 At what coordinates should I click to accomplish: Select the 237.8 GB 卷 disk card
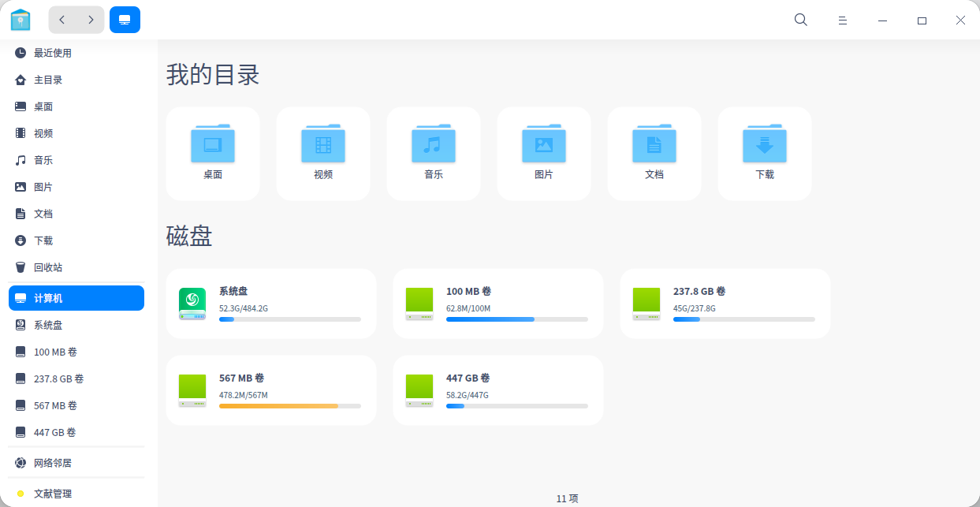[725, 303]
